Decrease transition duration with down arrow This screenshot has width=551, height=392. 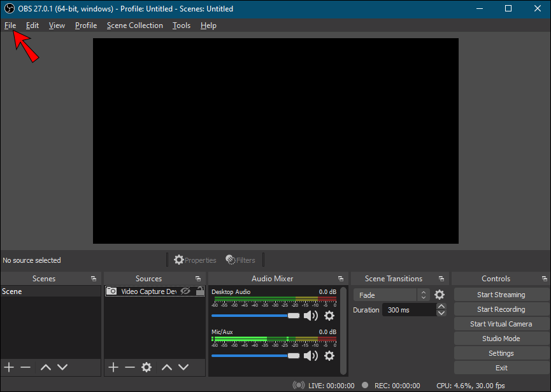441,313
